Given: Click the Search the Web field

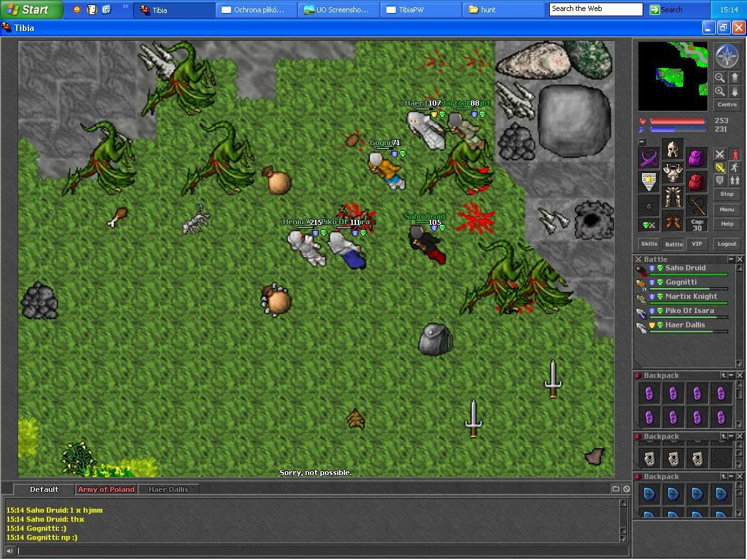Looking at the screenshot, I should point(596,9).
